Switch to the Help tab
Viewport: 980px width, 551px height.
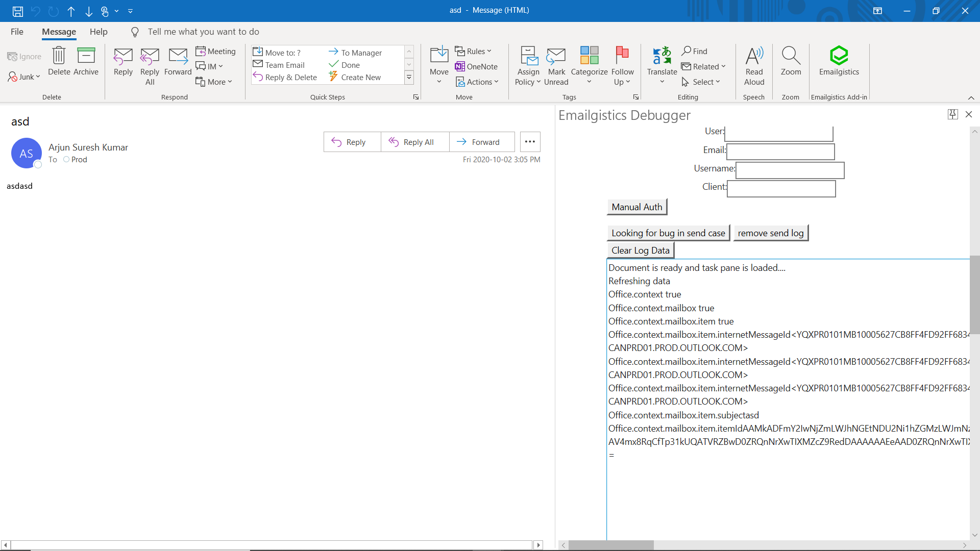99,32
